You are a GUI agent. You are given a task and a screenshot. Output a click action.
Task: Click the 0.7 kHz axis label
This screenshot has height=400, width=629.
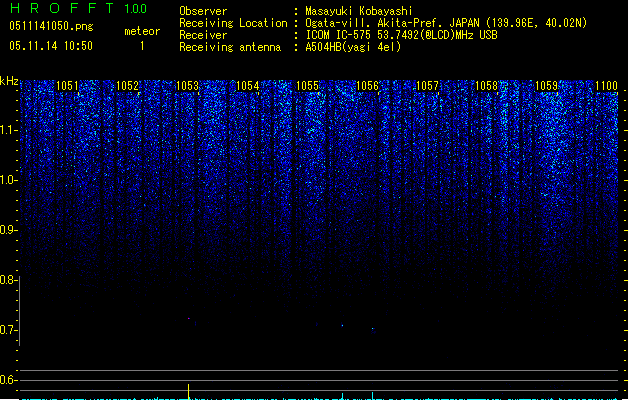(8, 330)
